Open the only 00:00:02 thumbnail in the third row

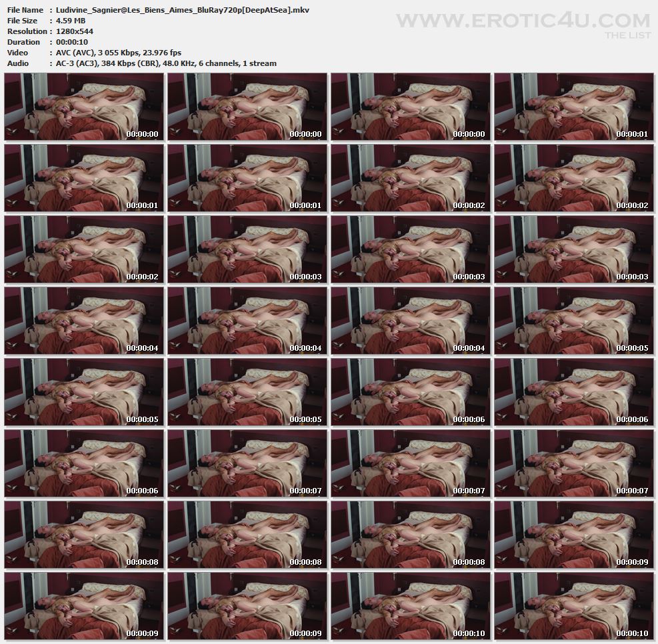point(84,249)
